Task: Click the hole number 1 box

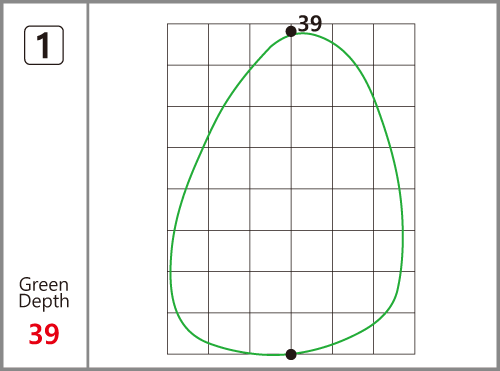Action: [44, 45]
